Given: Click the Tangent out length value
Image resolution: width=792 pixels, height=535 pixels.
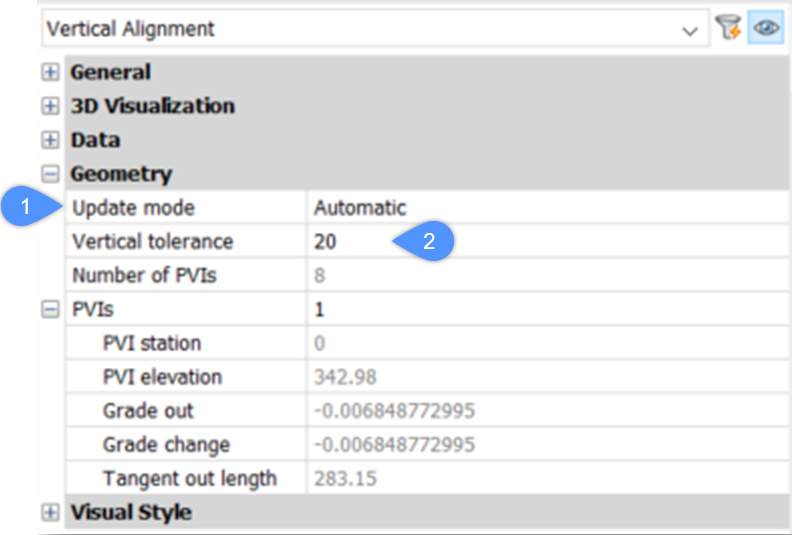Looking at the screenshot, I should click(x=345, y=479).
